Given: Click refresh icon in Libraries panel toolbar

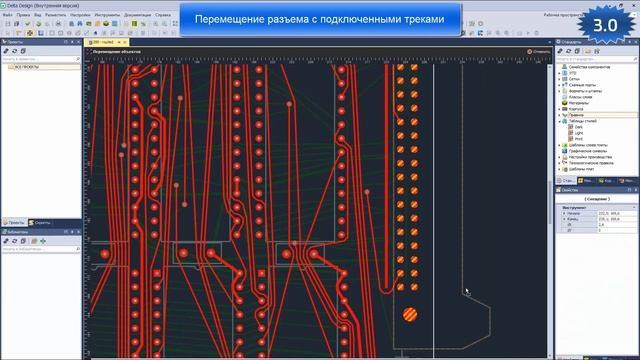Looking at the screenshot, I should click(15, 241).
